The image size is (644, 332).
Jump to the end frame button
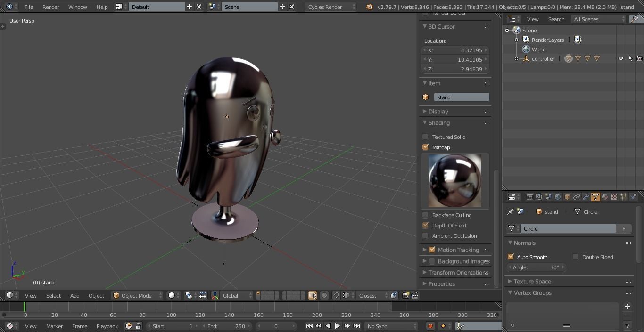(357, 326)
